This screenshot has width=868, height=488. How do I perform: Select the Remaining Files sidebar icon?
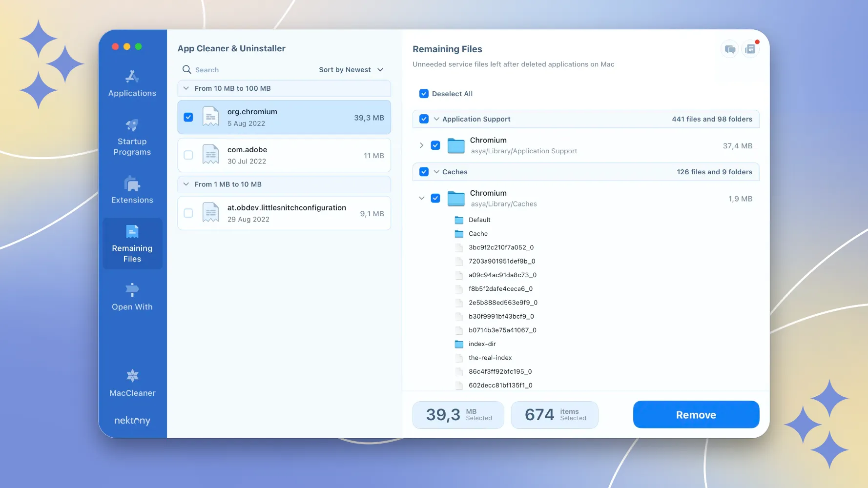132,231
